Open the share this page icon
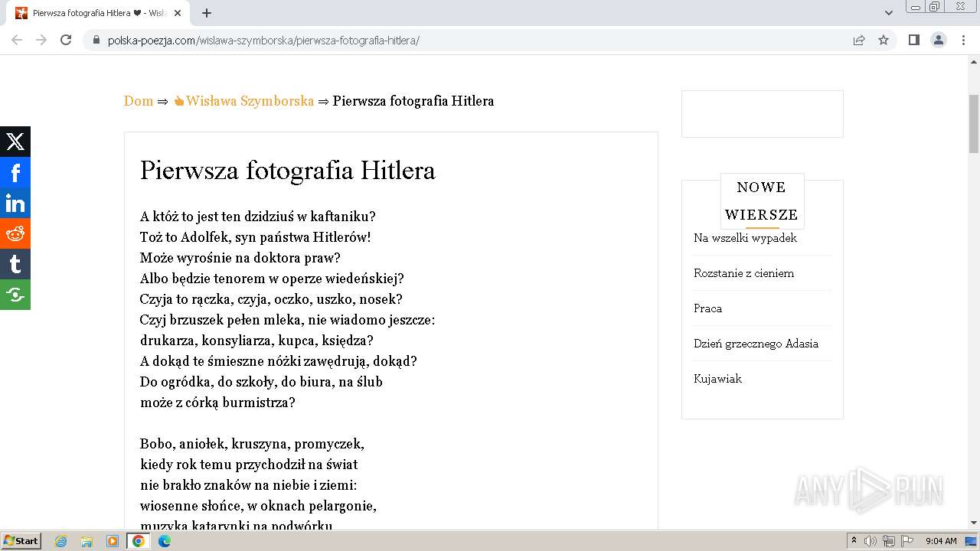Viewport: 980px width, 551px height. point(859,40)
